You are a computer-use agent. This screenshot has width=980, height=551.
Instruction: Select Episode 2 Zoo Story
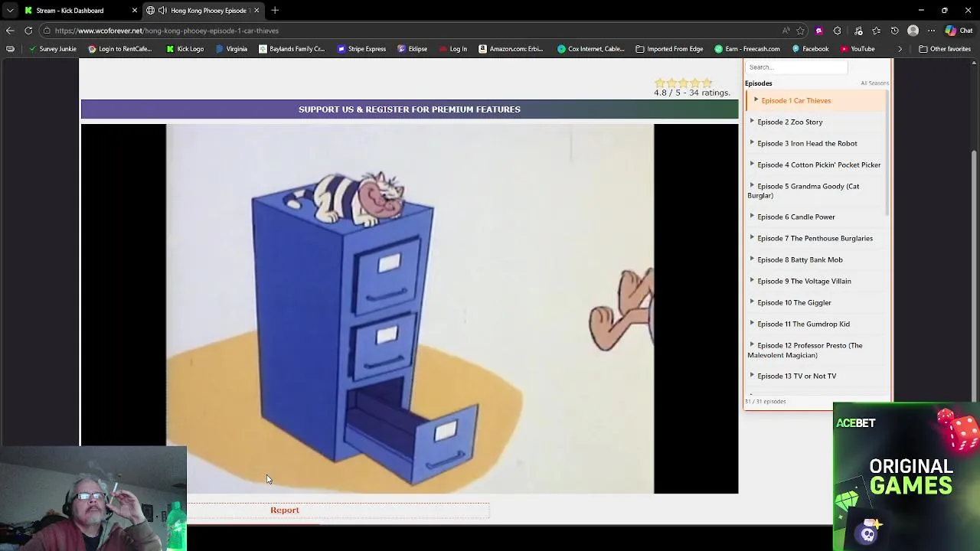point(815,122)
